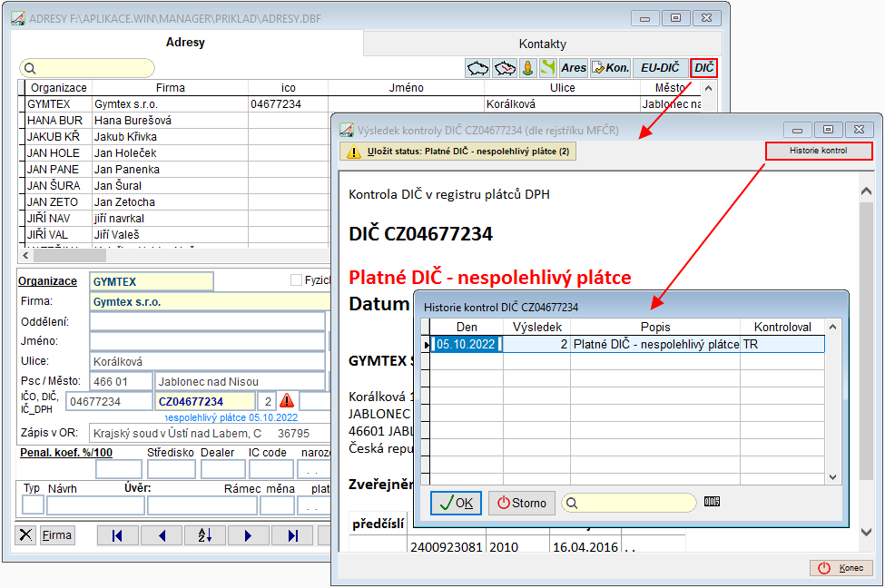Click the green S logo icon
885x588 pixels.
547,68
